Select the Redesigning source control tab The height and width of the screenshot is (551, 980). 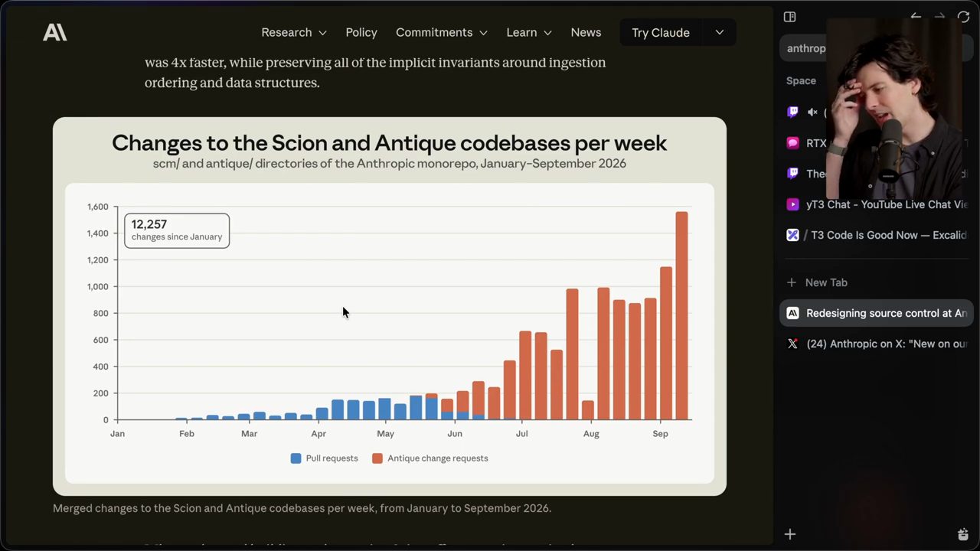[x=876, y=313]
